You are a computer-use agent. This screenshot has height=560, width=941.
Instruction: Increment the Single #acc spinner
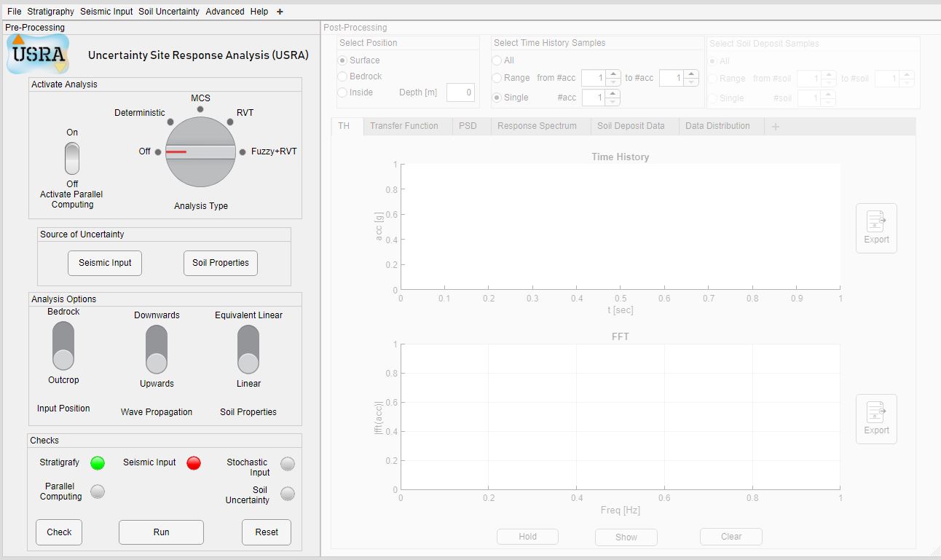point(613,93)
